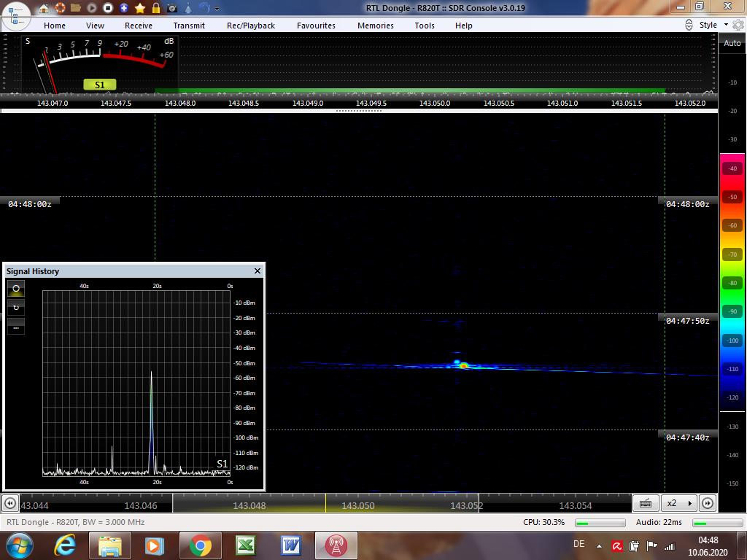The width and height of the screenshot is (747, 560).
Task: Reset Signal History with refresh icon
Action: [x=16, y=308]
